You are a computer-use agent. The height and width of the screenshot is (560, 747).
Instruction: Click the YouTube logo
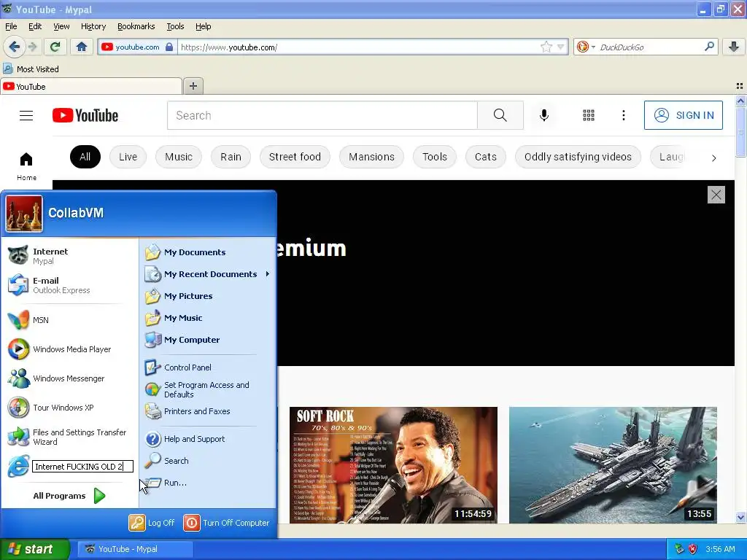point(85,115)
